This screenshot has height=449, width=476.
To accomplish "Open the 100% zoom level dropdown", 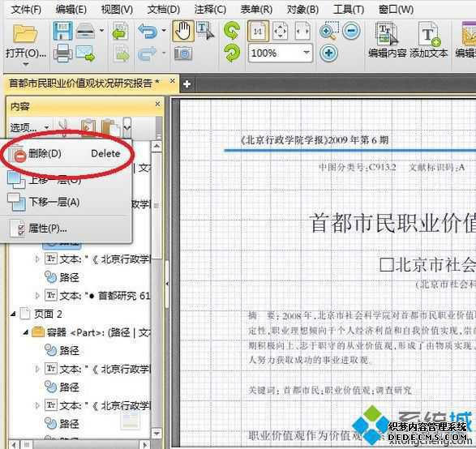I will [x=307, y=53].
